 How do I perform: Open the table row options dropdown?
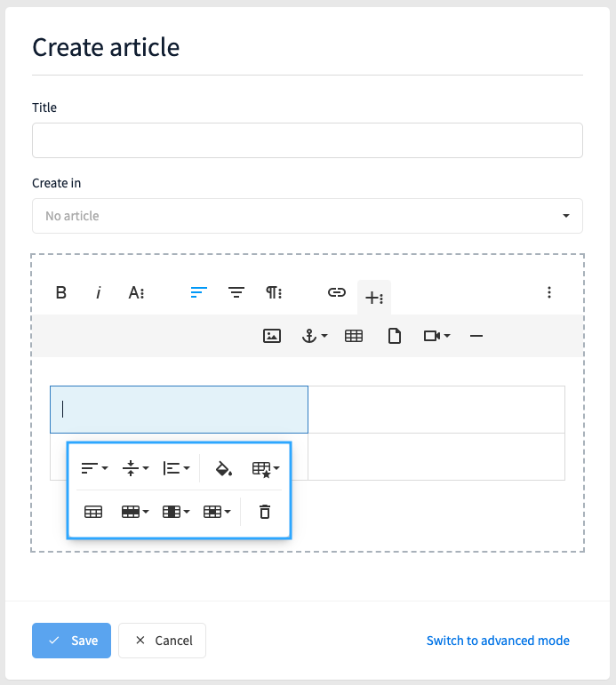pyautogui.click(x=135, y=512)
